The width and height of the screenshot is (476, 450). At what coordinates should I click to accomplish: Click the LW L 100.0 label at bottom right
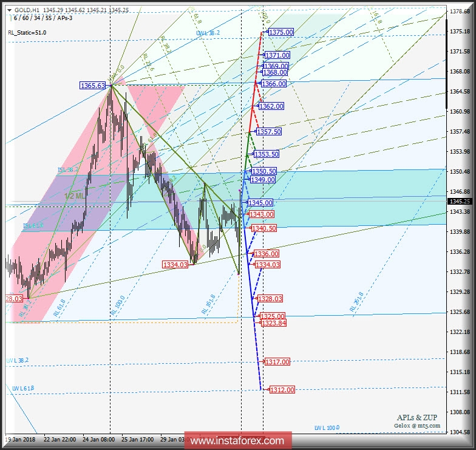click(327, 428)
